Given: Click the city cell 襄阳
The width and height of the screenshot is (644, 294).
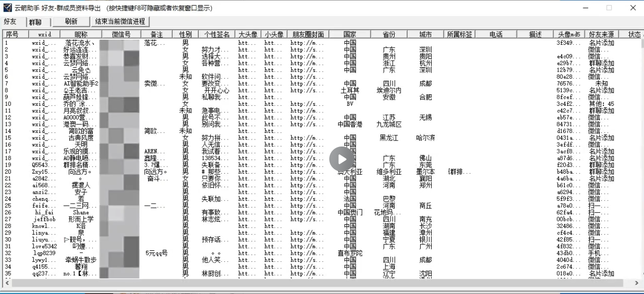Looking at the screenshot, I should tap(426, 179).
